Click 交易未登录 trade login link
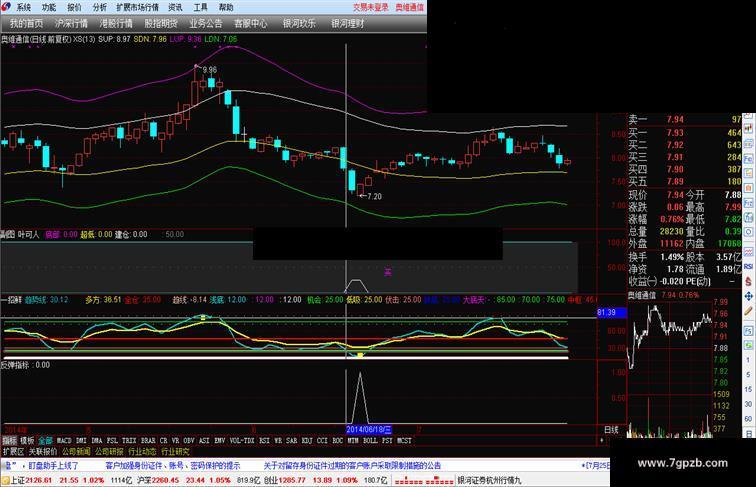The image size is (756, 487). 370,7
